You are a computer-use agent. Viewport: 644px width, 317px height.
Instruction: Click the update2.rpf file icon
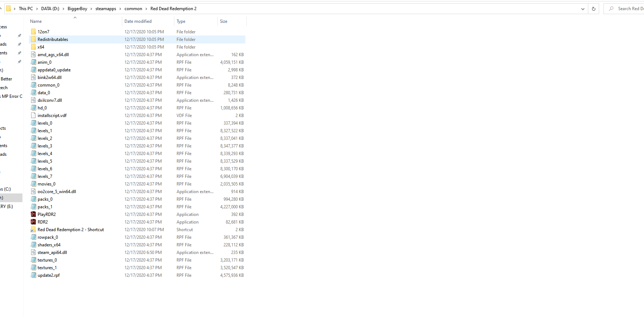(x=33, y=275)
